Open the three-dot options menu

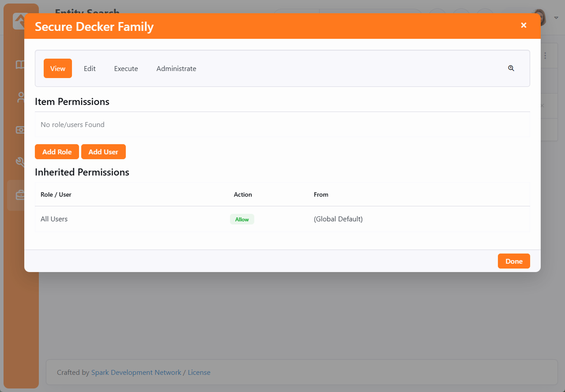tap(545, 56)
